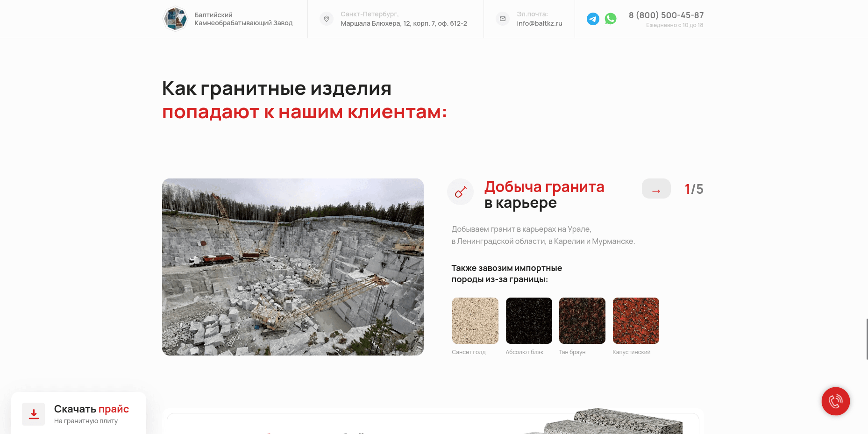Screen dimensions: 868x434
Task: Click the Скачать прайс download link
Action: 92,409
